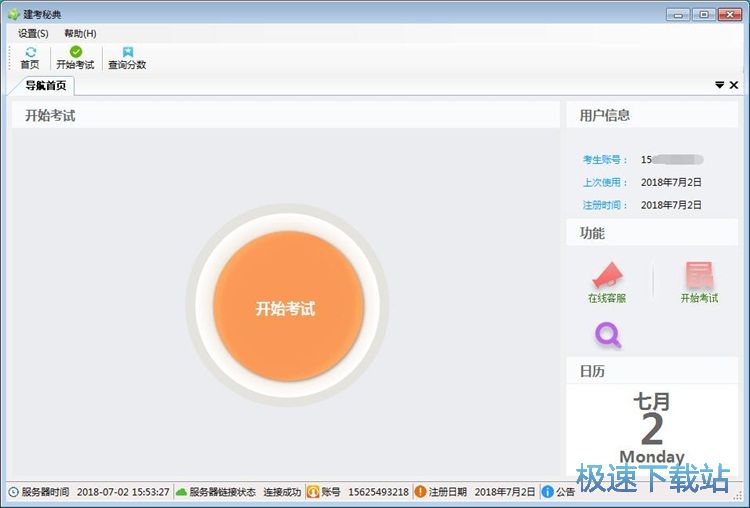Close the 导航首页 tab with X
750x508 pixels.
click(734, 85)
